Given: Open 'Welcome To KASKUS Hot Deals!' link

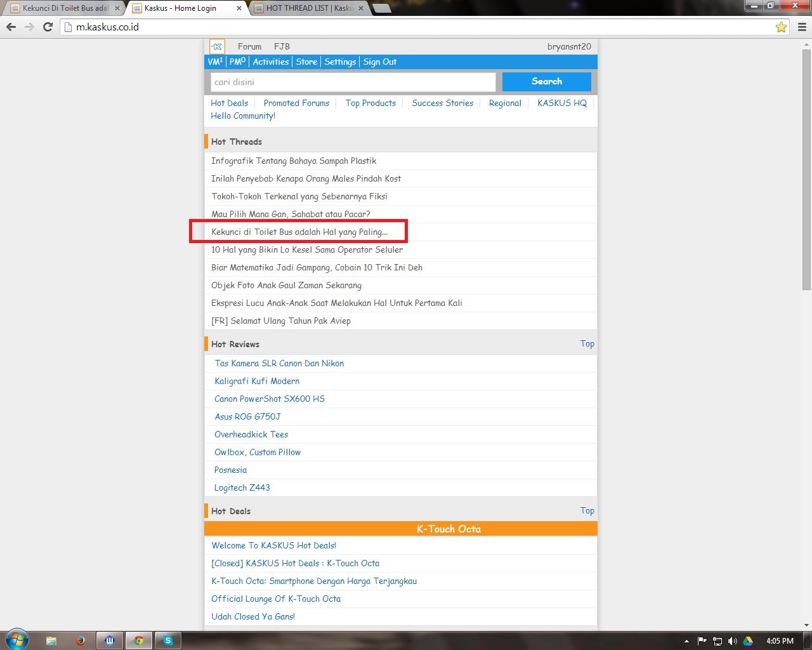Looking at the screenshot, I should (x=273, y=545).
